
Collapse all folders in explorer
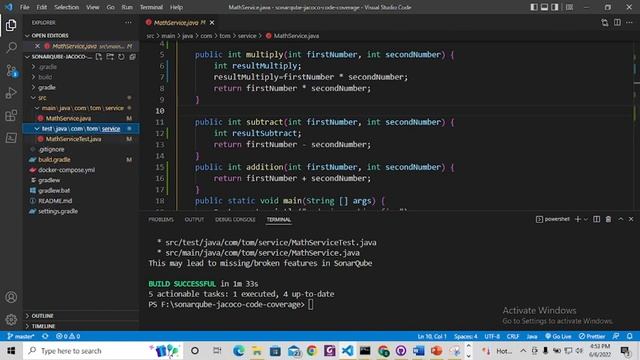pos(133,57)
